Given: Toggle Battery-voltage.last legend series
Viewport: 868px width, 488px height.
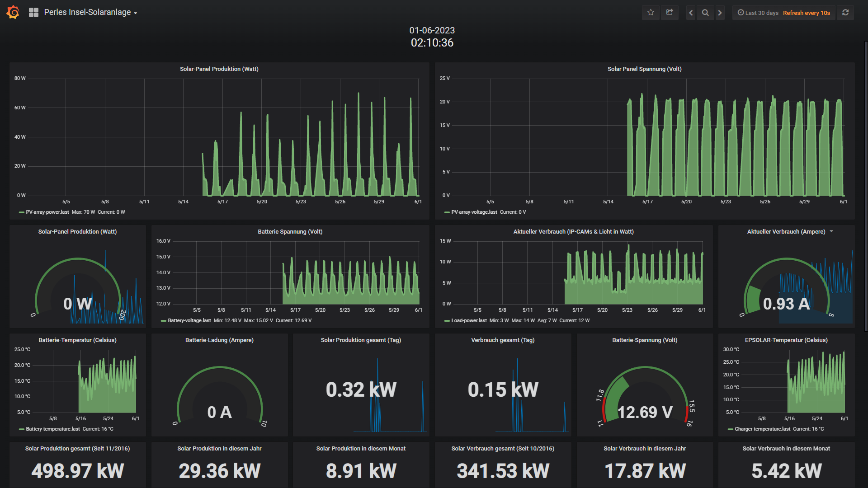Looking at the screenshot, I should (189, 320).
